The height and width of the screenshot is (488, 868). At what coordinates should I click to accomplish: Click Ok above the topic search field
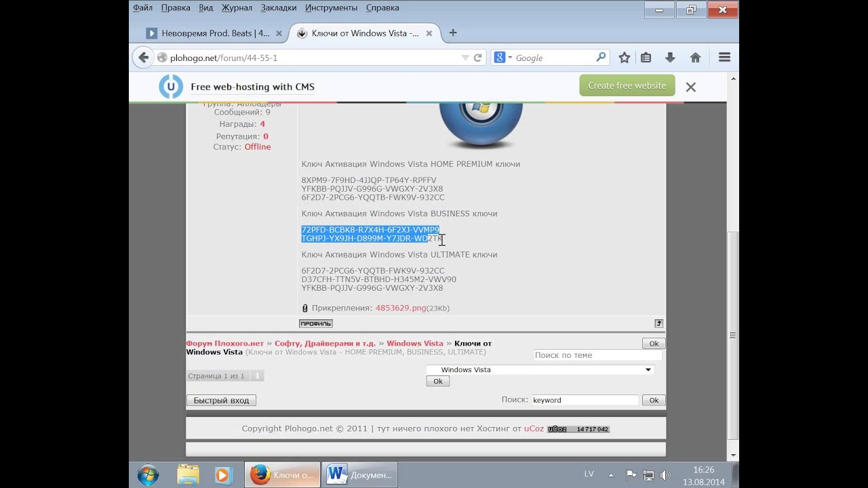(x=654, y=344)
